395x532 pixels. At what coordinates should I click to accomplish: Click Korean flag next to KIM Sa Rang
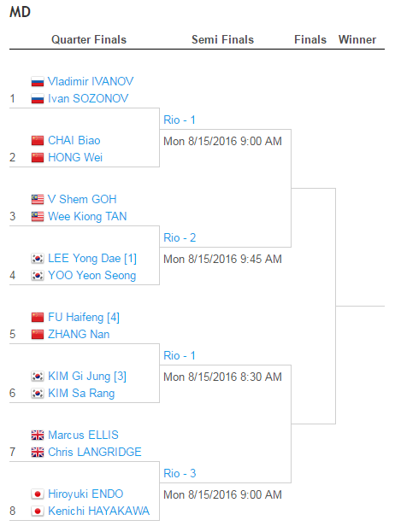click(38, 393)
